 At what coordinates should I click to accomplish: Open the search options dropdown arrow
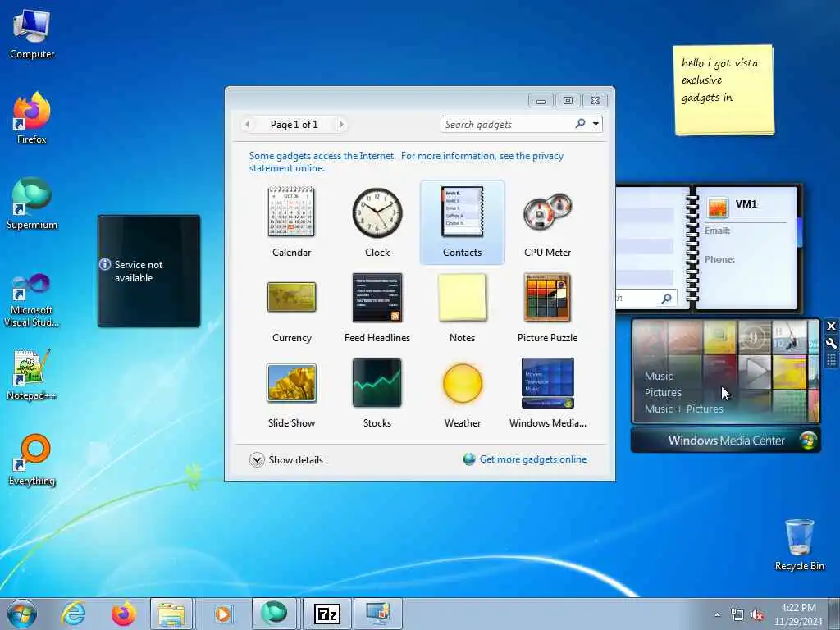596,125
